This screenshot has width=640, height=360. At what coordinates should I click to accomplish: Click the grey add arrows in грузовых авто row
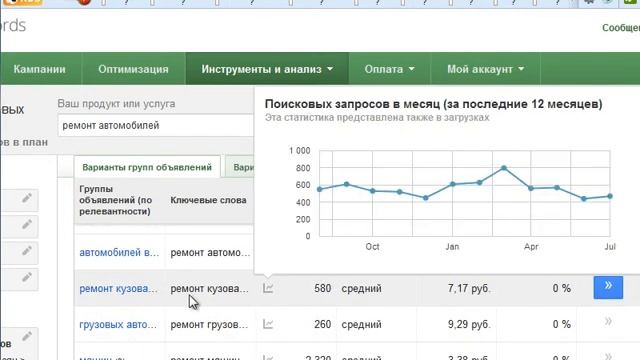[608, 322]
